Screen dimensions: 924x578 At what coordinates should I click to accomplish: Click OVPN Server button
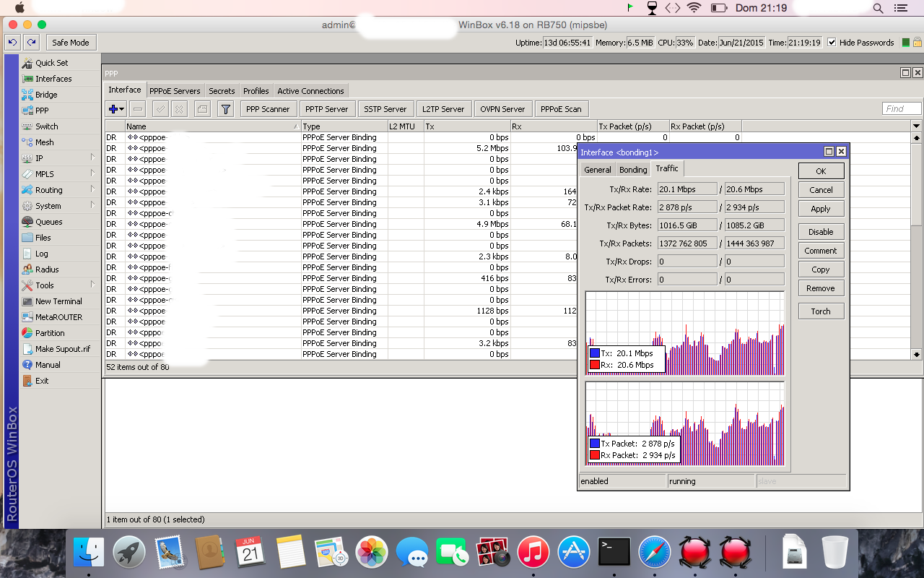tap(503, 109)
